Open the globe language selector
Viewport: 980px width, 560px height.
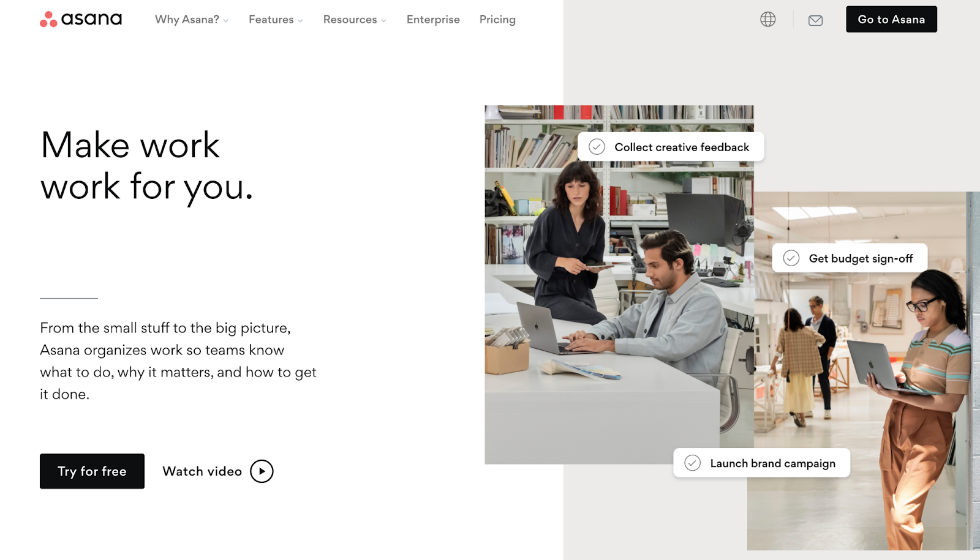[767, 20]
